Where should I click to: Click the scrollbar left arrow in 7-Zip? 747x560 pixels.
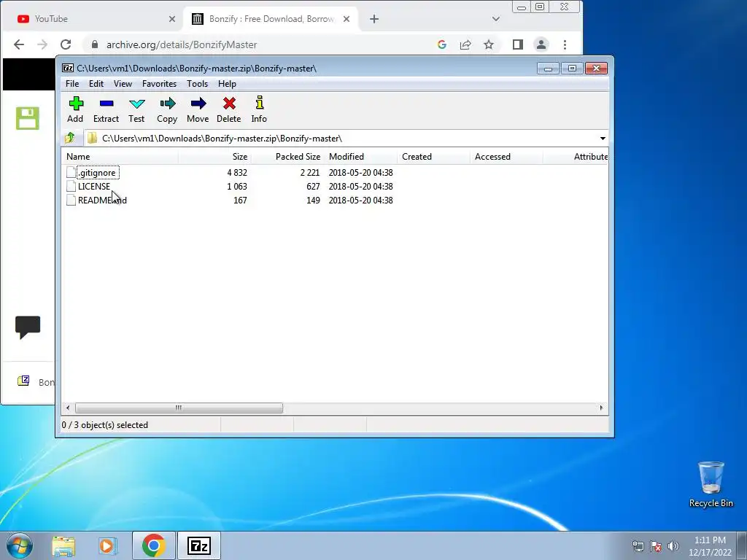pos(68,408)
